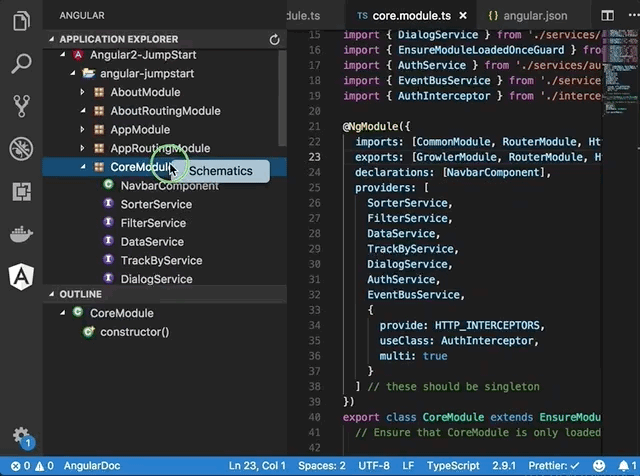Screen dimensions: 640x476
Task: Click the SorterService injectable icon
Action: tap(108, 203)
